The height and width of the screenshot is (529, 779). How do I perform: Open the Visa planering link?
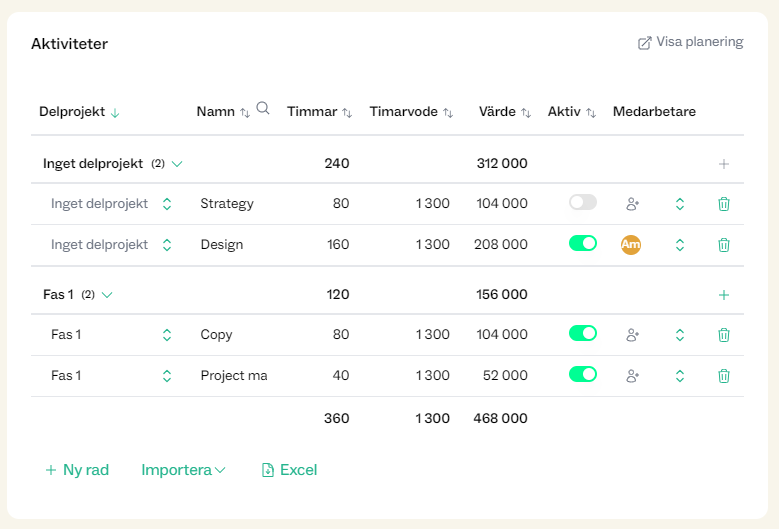pos(690,43)
